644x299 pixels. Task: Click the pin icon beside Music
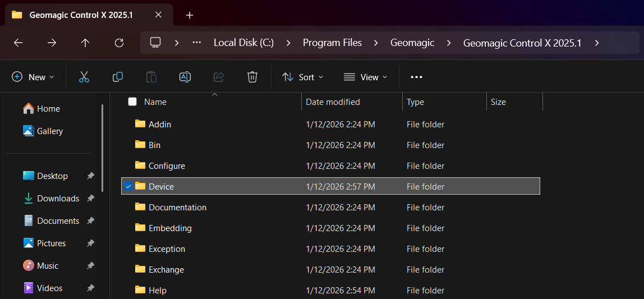click(x=90, y=266)
